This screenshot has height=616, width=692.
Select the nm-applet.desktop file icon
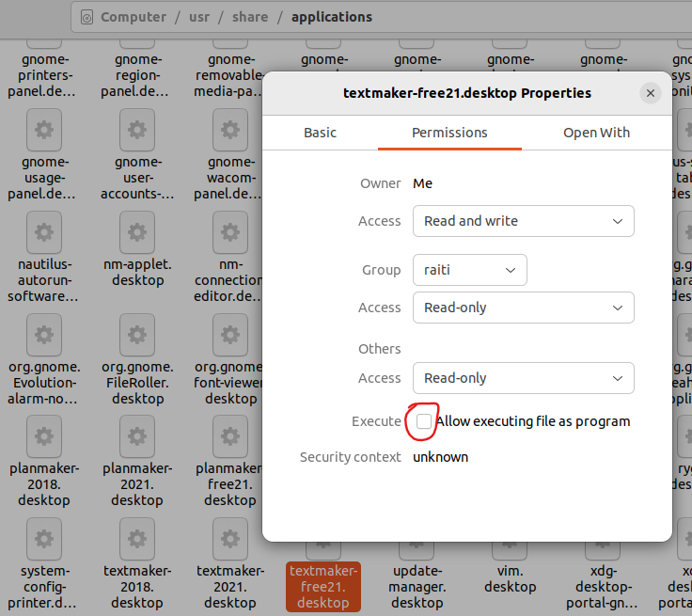(137, 231)
